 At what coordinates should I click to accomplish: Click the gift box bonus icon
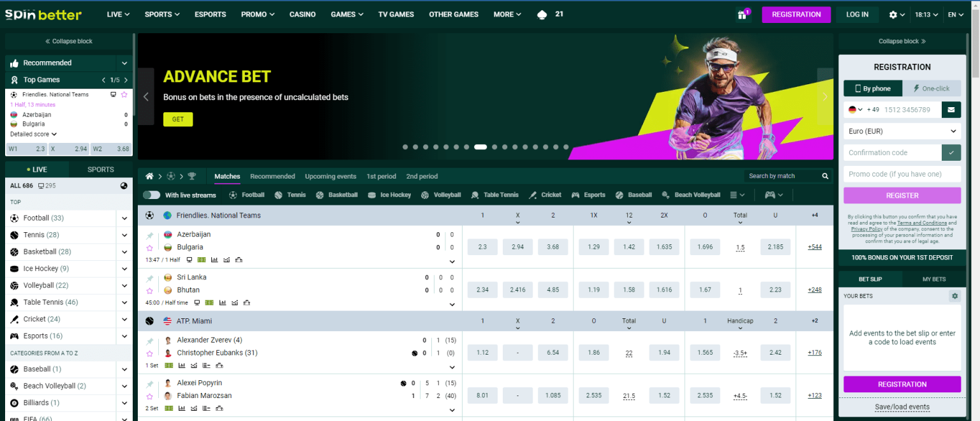[x=741, y=15]
